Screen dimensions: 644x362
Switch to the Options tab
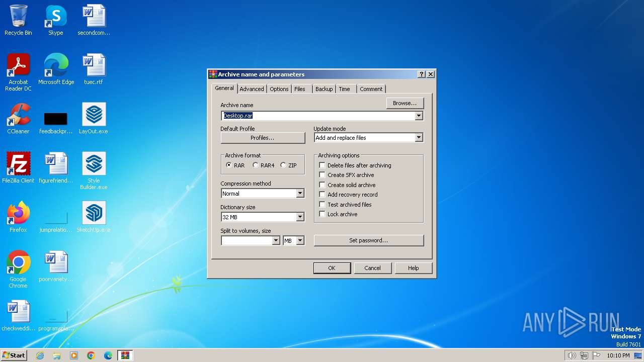(279, 89)
